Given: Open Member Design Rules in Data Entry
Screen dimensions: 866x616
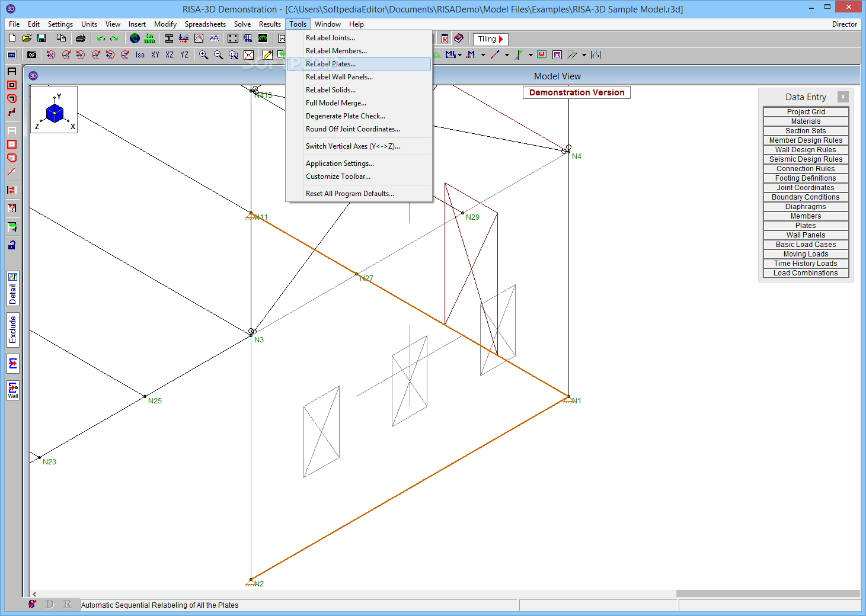Looking at the screenshot, I should click(806, 140).
